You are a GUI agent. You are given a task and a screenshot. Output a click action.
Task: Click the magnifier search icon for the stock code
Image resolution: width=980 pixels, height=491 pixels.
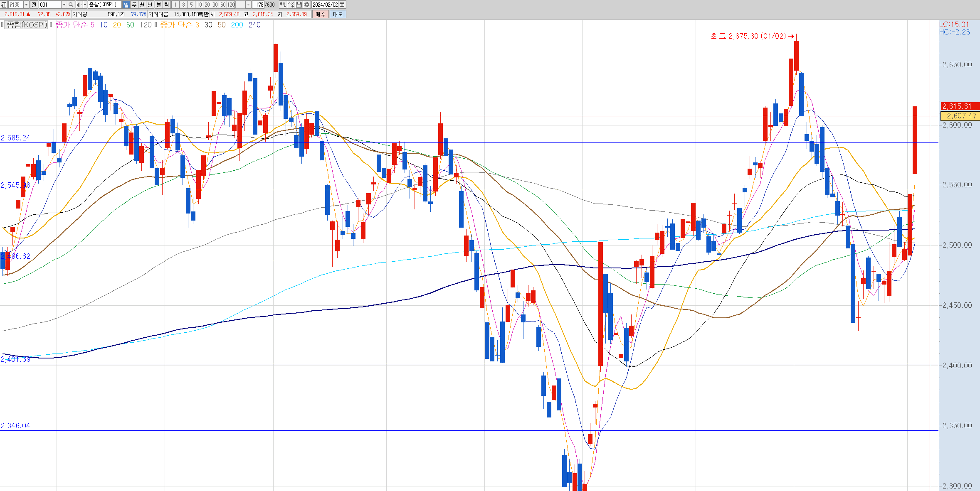[x=71, y=5]
